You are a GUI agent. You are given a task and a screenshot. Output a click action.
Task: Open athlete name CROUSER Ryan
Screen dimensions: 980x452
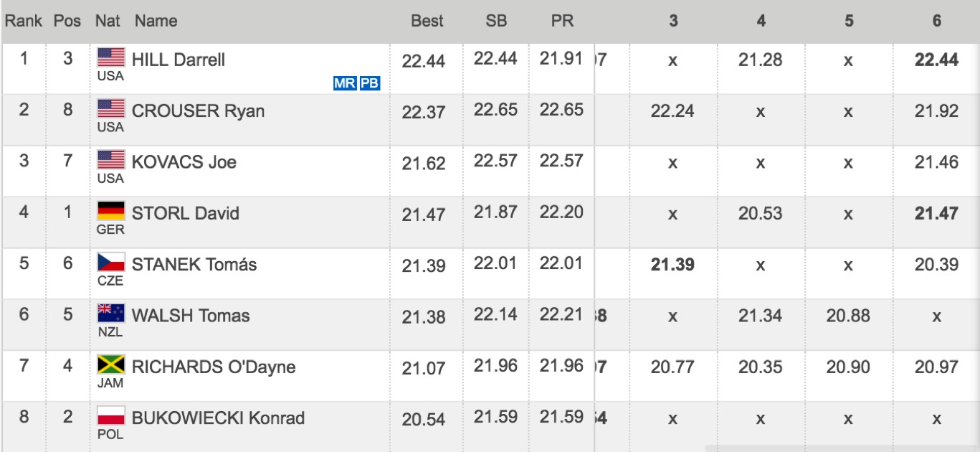coord(198,111)
